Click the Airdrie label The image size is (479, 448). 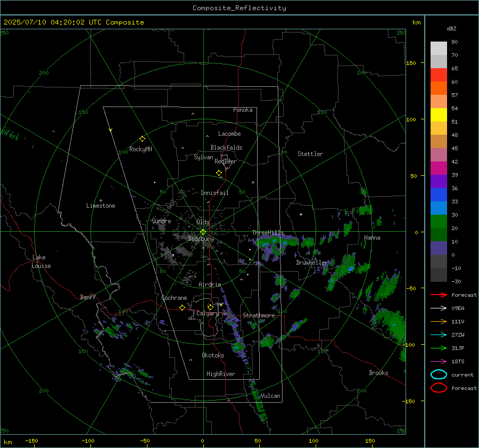210,284
